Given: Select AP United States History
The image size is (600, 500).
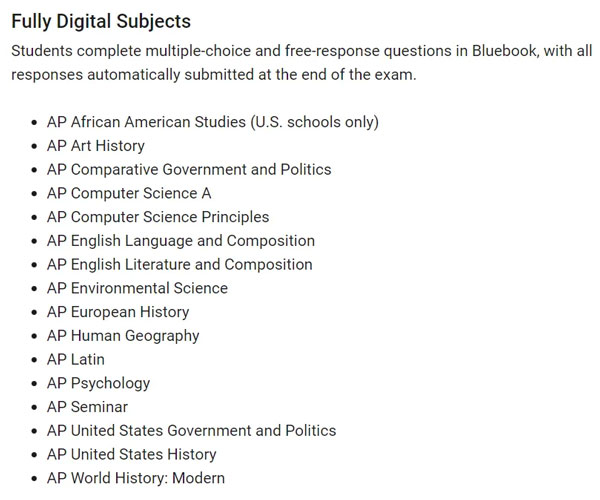Looking at the screenshot, I should pos(132,454).
